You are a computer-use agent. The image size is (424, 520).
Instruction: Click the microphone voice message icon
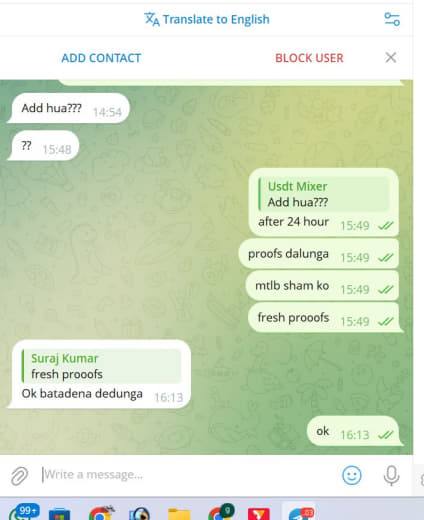coord(391,475)
